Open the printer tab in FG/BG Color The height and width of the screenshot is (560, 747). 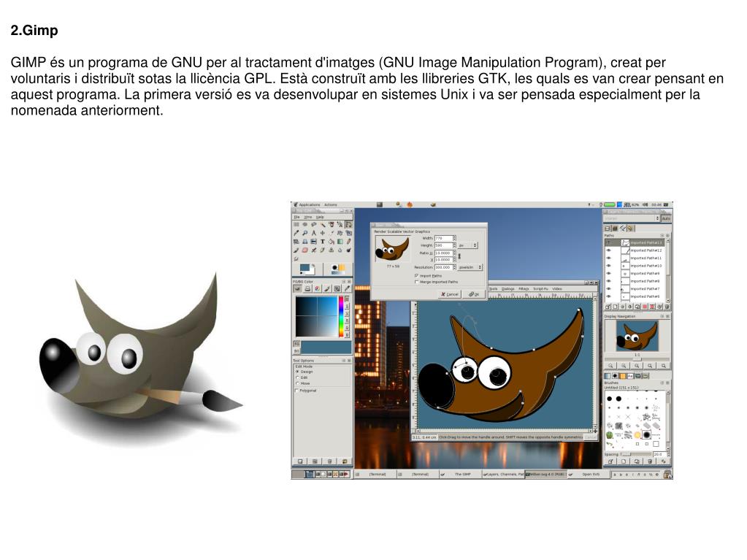click(x=307, y=288)
